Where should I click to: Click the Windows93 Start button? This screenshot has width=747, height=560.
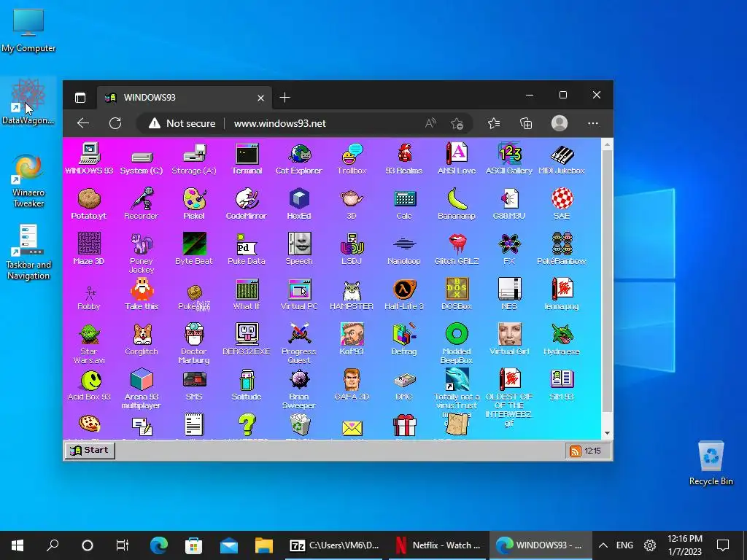point(90,450)
